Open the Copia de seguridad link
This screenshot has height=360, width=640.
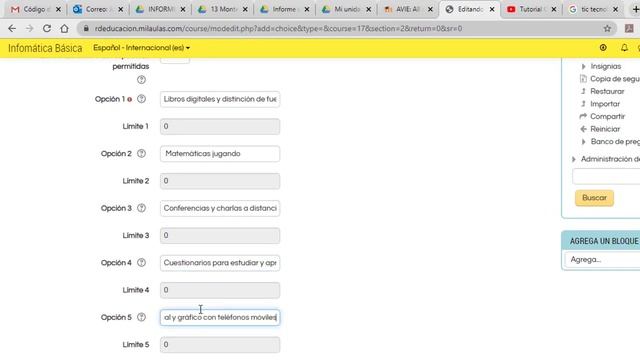[615, 79]
